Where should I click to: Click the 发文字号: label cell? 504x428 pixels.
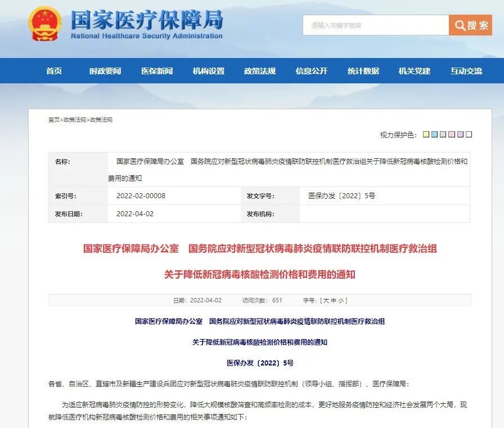[270, 195]
